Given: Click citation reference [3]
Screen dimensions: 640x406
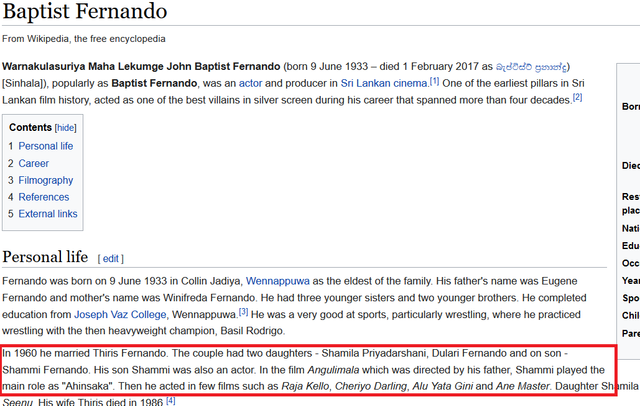Looking at the screenshot, I should pyautogui.click(x=243, y=312).
